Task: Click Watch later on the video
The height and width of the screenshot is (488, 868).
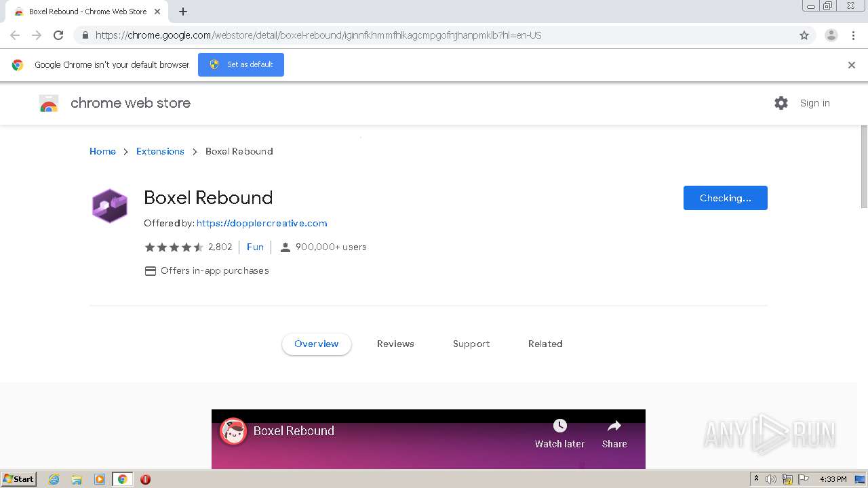Action: [x=559, y=434]
